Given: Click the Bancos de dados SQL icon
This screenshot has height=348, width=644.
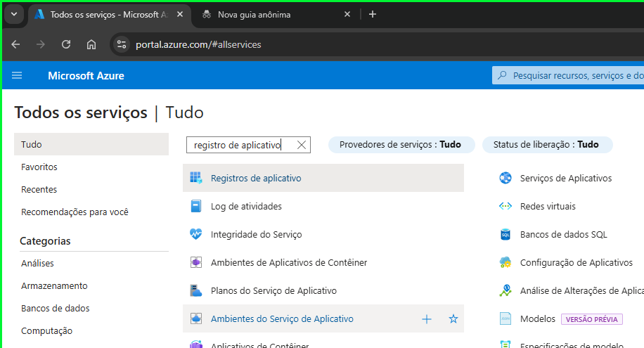Looking at the screenshot, I should pyautogui.click(x=505, y=234).
